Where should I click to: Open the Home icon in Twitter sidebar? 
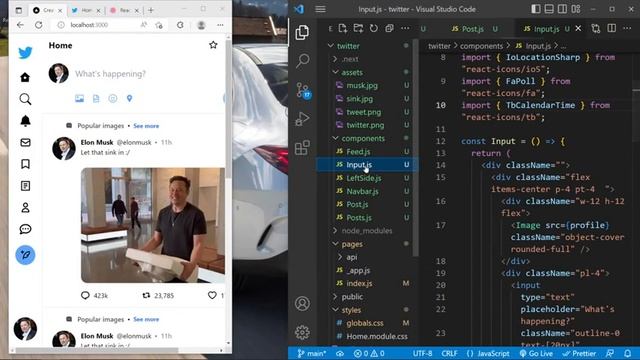click(25, 77)
